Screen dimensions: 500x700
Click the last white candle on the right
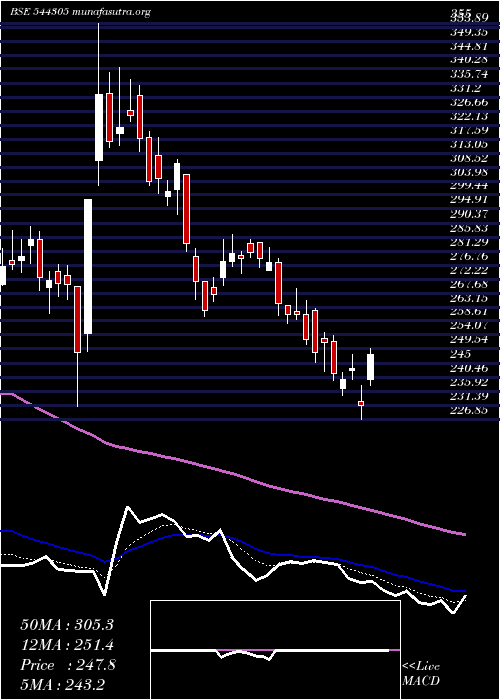371,367
